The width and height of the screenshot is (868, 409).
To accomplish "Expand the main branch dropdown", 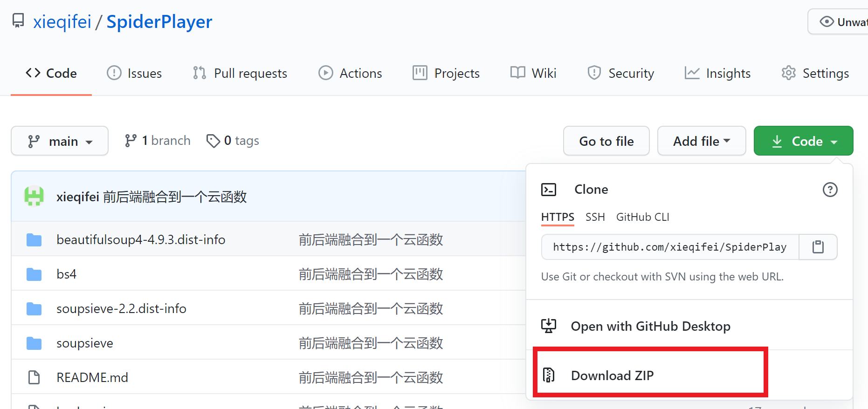I will click(x=60, y=141).
